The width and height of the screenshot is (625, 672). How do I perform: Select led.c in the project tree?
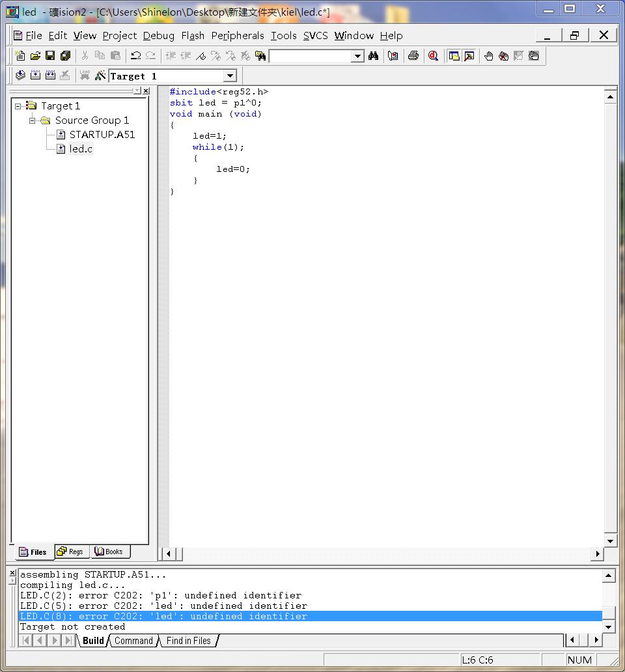pos(81,148)
